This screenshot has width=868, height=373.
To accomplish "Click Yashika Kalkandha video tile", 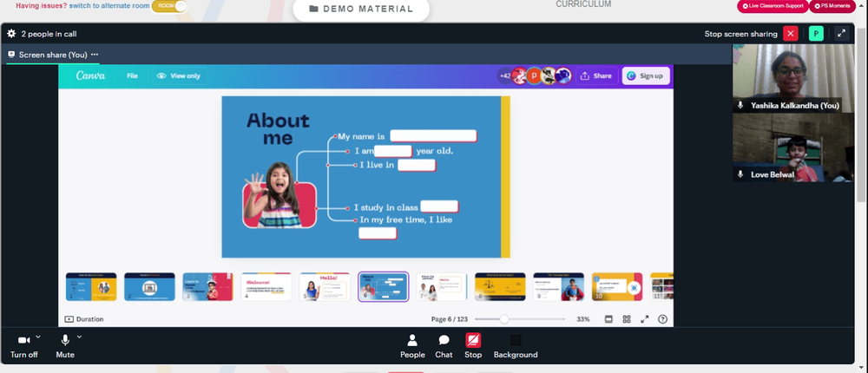I will (793, 79).
